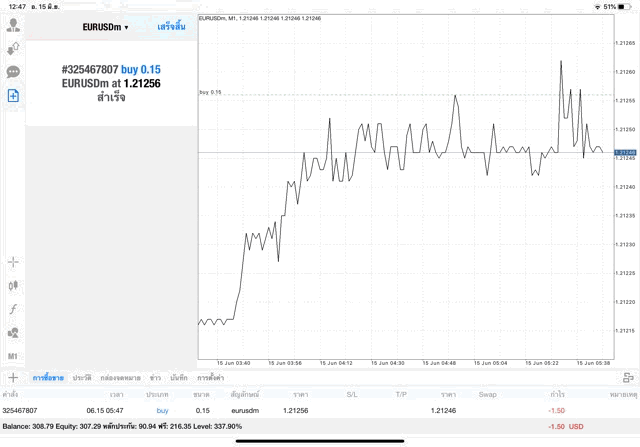This screenshot has height=447, width=640.
Task: Tap the eurusdm symbol cell
Action: click(x=245, y=411)
